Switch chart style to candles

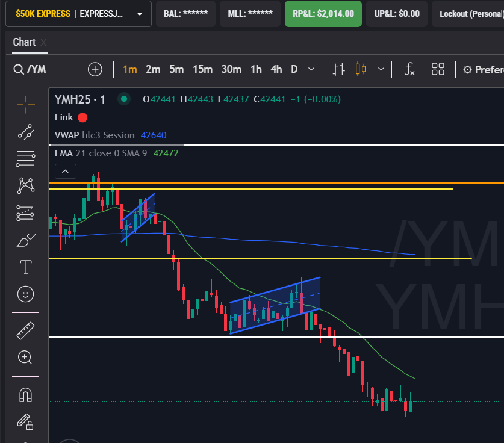(x=361, y=69)
